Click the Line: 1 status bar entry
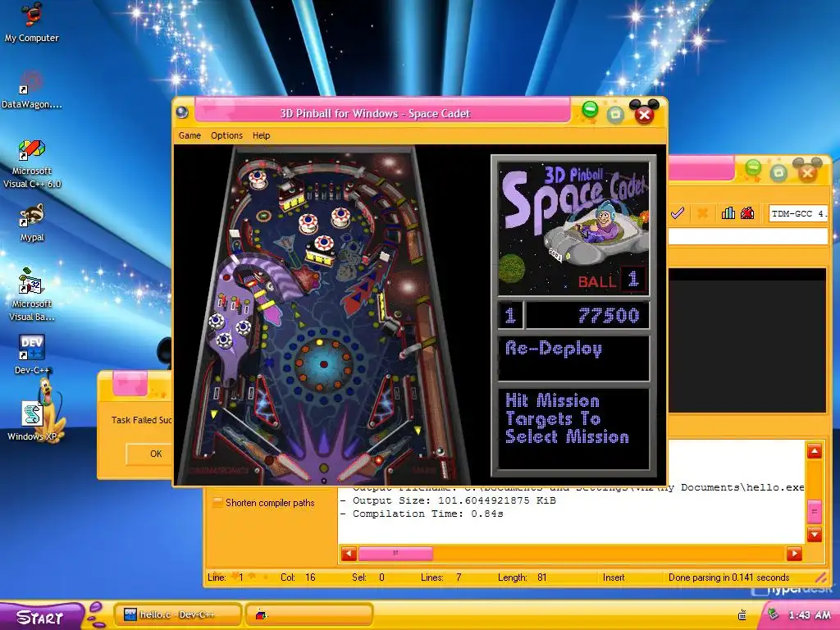840x630 pixels. 226,577
